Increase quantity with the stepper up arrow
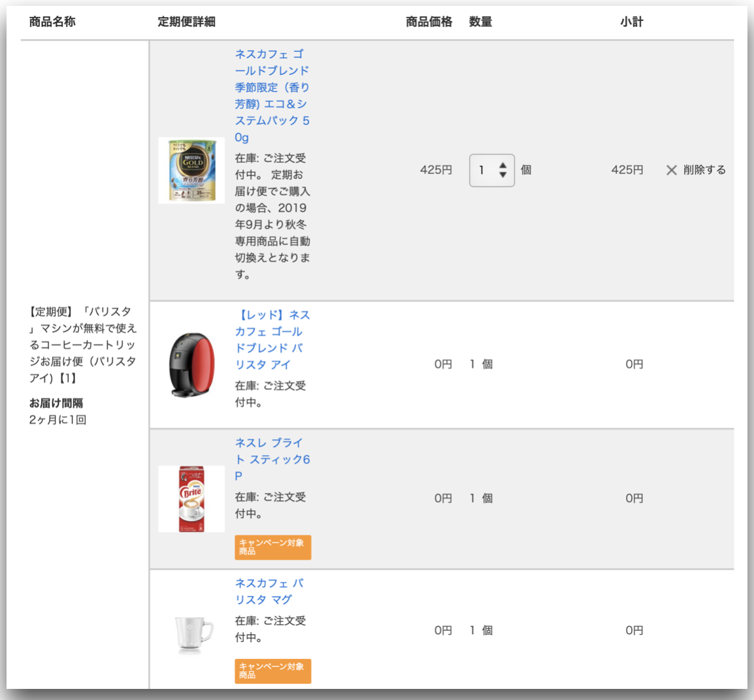This screenshot has width=754, height=700. [503, 165]
